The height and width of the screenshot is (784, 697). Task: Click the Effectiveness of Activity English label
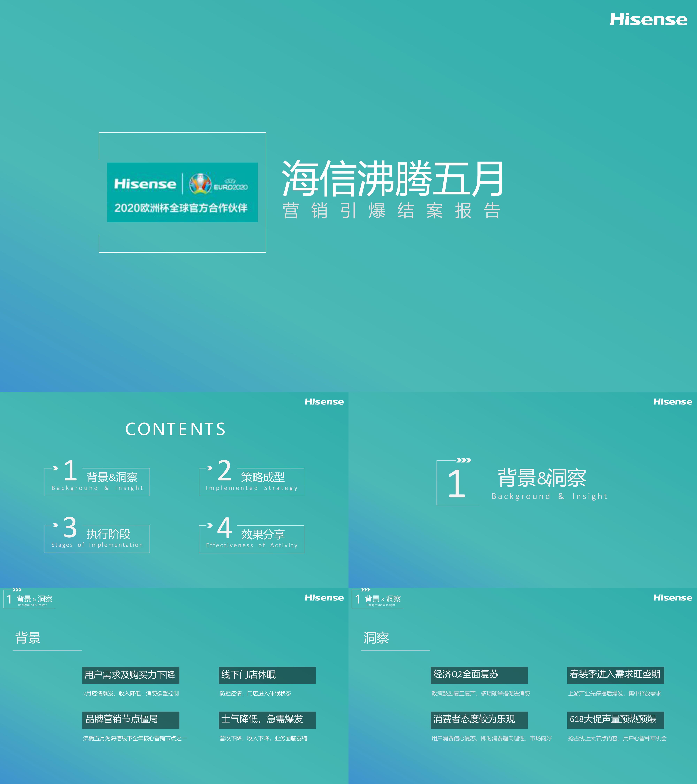coord(252,545)
